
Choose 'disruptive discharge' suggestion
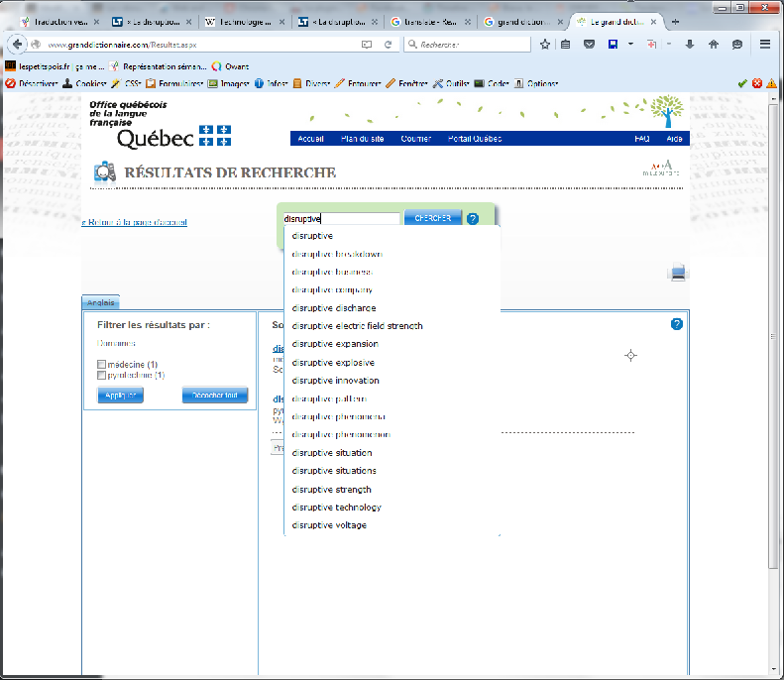click(392, 308)
